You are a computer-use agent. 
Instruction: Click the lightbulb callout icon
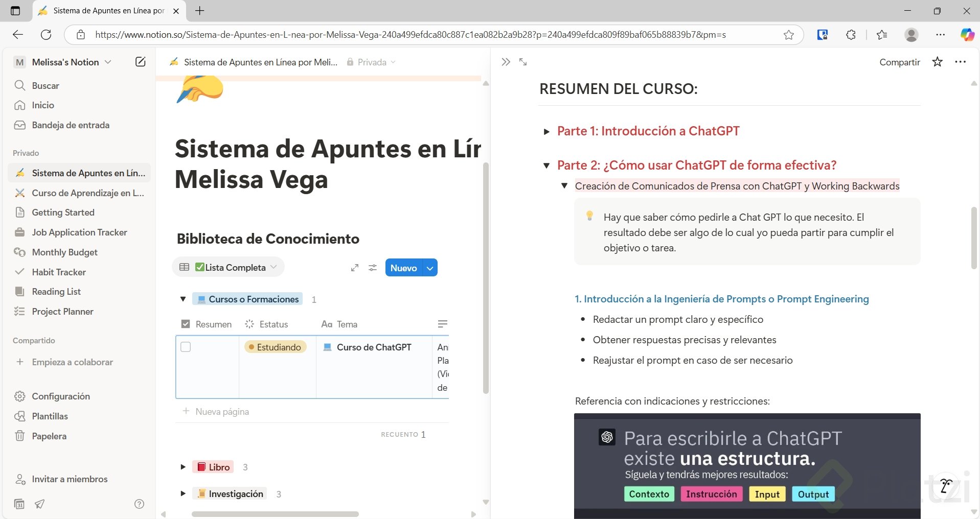[x=589, y=216]
